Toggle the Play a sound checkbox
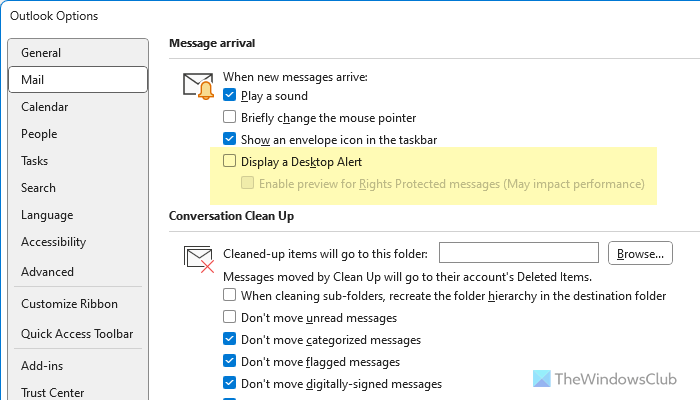The height and width of the screenshot is (400, 700). coord(229,96)
